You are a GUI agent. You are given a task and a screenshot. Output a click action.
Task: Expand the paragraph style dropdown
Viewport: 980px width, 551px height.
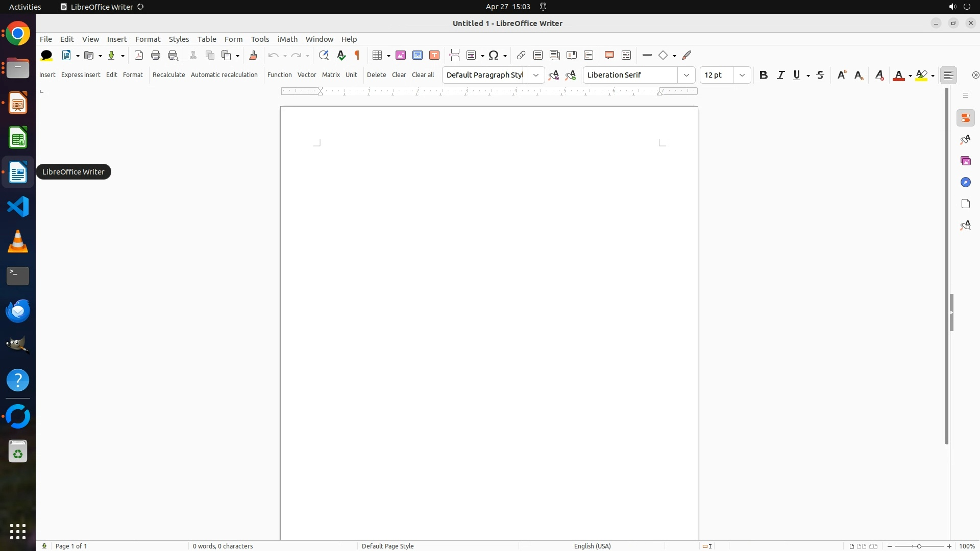click(535, 75)
